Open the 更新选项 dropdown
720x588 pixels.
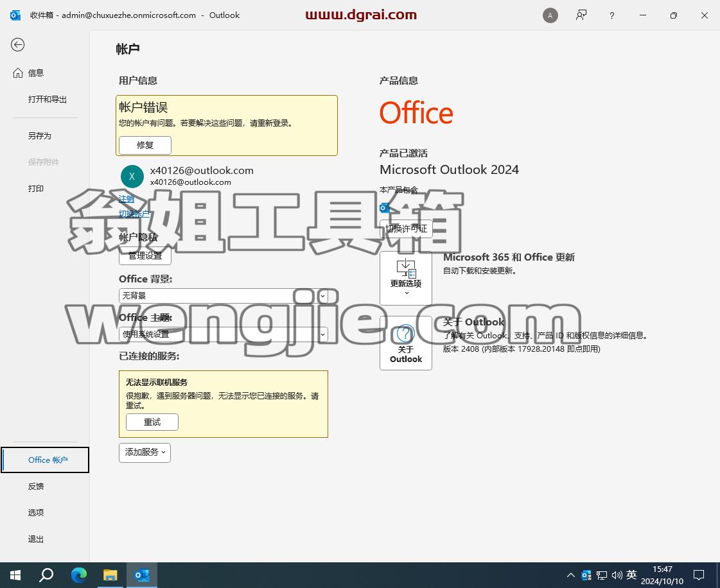click(x=406, y=278)
